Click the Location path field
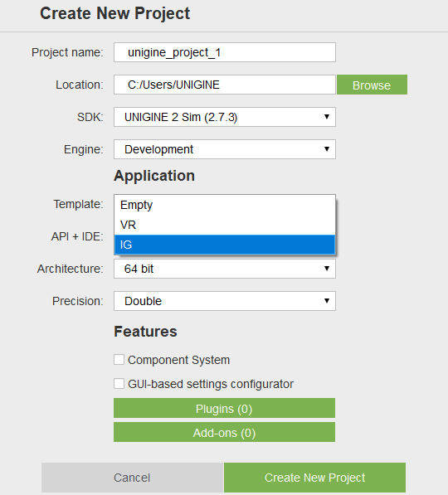448x495 pixels. 225,85
